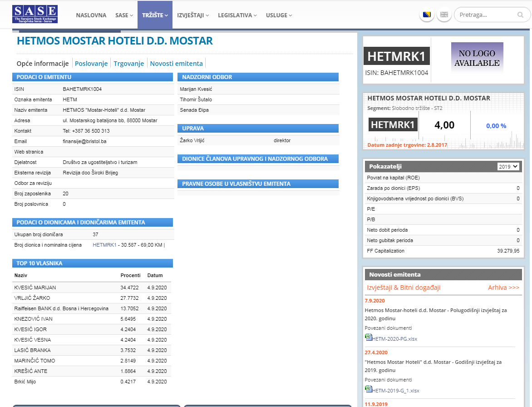Click news date 27.4.2020
This screenshot has height=407, width=532.
coord(376,352)
